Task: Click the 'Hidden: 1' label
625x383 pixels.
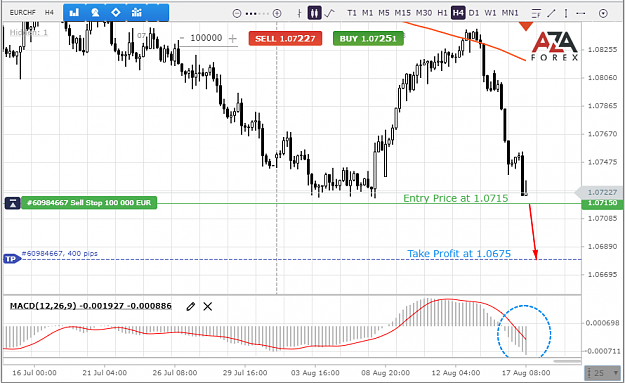Action: pos(28,32)
